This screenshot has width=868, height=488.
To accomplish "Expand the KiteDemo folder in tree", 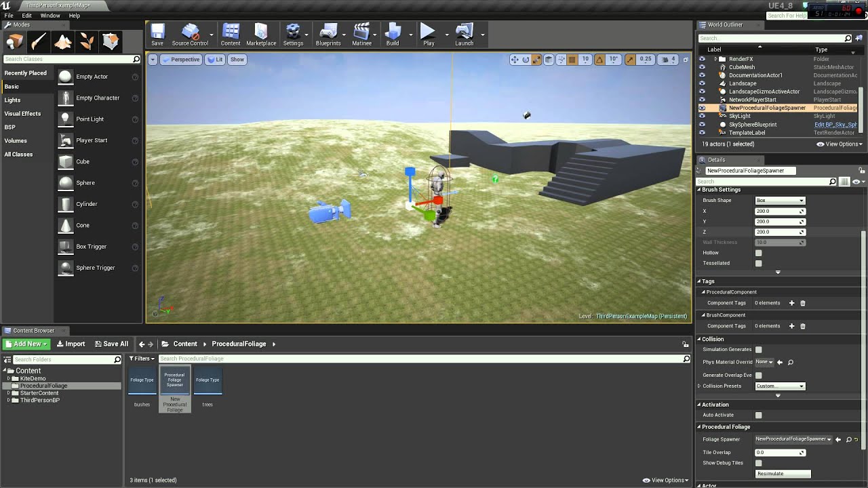I will pos(9,378).
